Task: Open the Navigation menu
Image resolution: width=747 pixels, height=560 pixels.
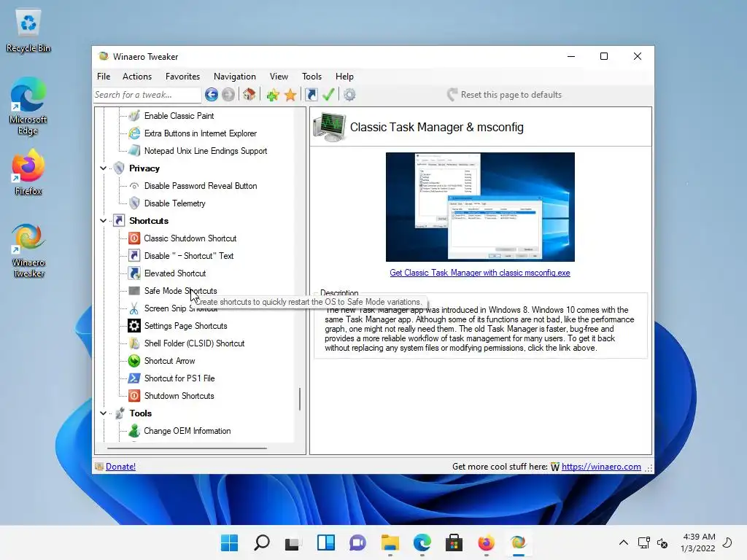Action: [x=234, y=76]
